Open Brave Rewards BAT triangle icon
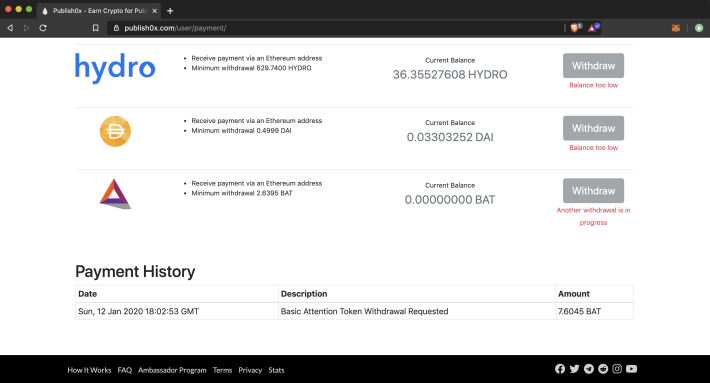The image size is (710, 383). 593,28
